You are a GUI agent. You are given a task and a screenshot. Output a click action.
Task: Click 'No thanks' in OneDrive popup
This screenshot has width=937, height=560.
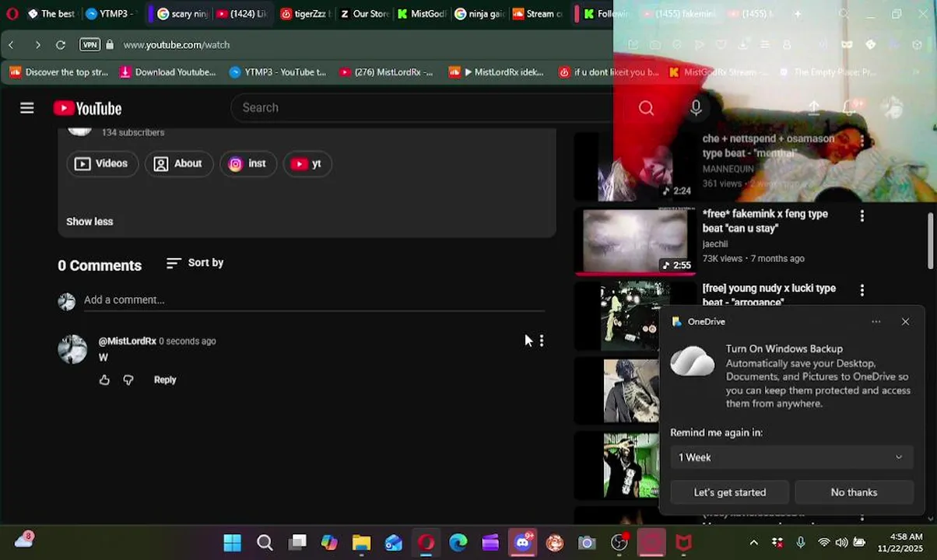[x=854, y=492]
